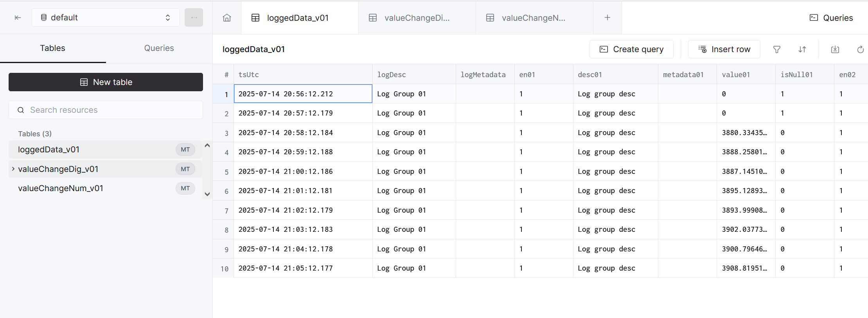The width and height of the screenshot is (868, 318).
Task: Click the Insert row button
Action: pyautogui.click(x=724, y=49)
